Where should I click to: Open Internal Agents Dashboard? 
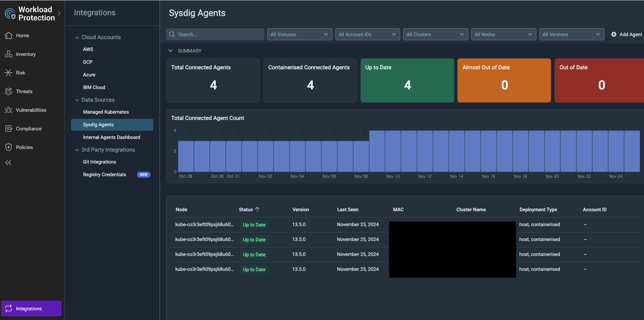pyautogui.click(x=112, y=137)
